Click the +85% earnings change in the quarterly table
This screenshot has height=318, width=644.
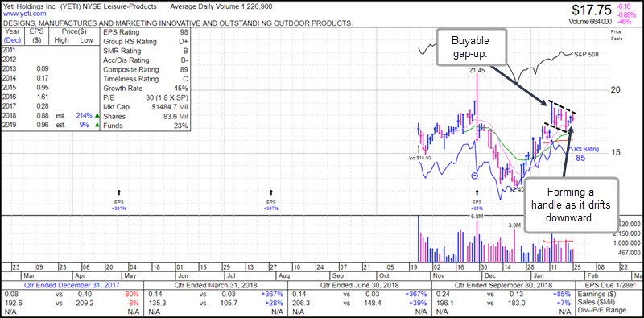(563, 294)
